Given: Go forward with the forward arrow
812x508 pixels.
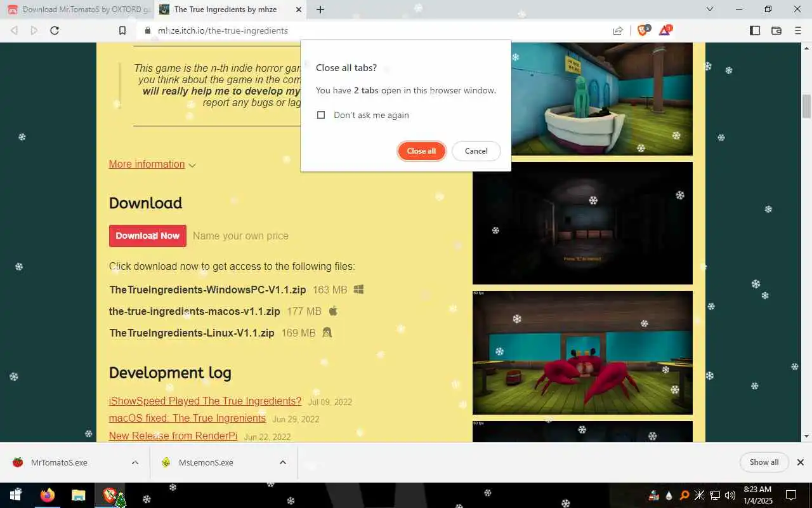Looking at the screenshot, I should pos(34,30).
